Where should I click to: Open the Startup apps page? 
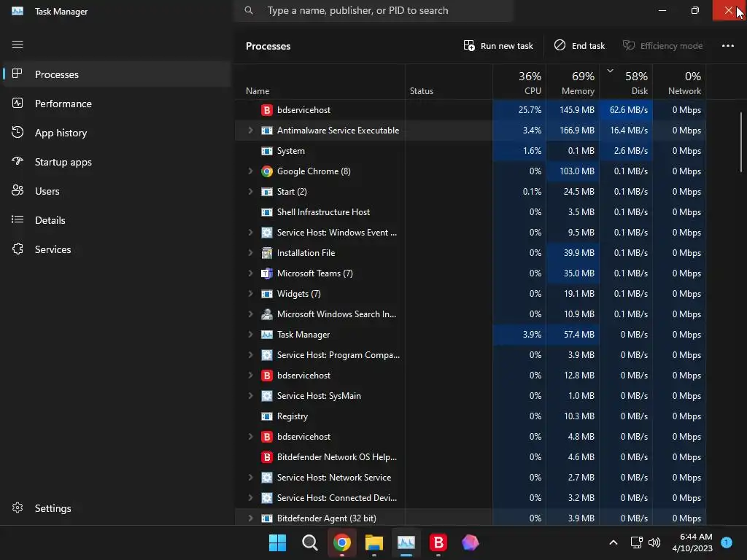coord(117,162)
